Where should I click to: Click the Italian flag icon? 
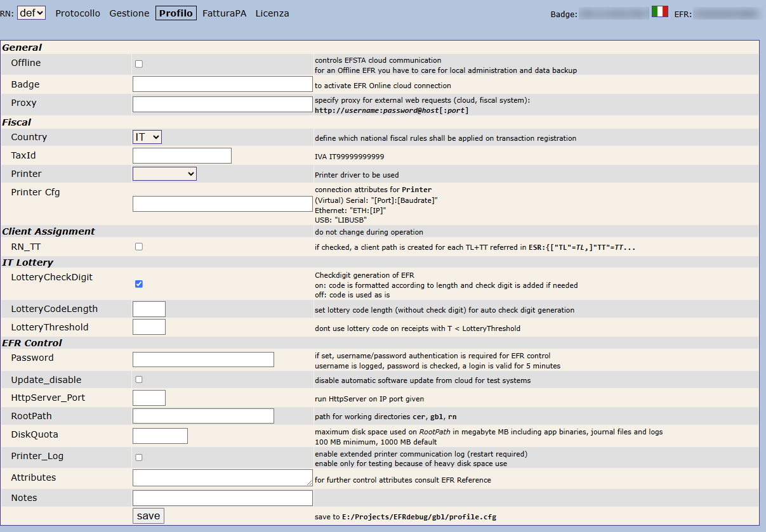659,11
